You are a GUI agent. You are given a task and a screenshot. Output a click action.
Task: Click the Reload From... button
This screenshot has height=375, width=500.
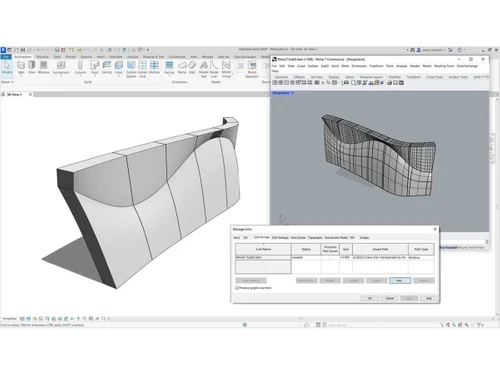pos(306,281)
